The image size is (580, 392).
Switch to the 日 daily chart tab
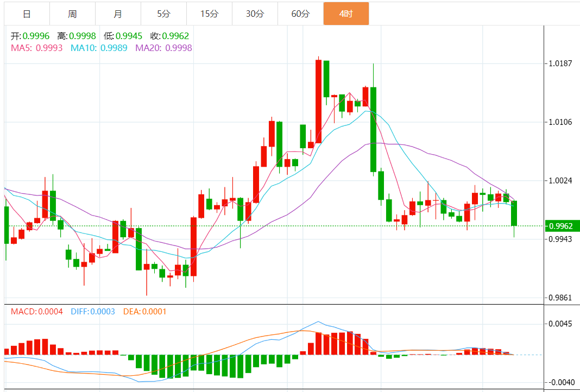tap(27, 14)
